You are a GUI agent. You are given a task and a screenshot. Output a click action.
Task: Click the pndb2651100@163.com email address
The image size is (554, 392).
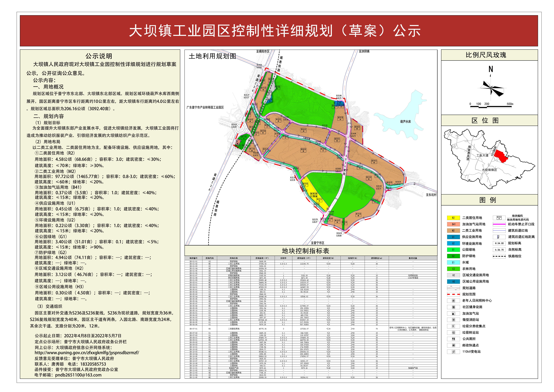[78, 375]
